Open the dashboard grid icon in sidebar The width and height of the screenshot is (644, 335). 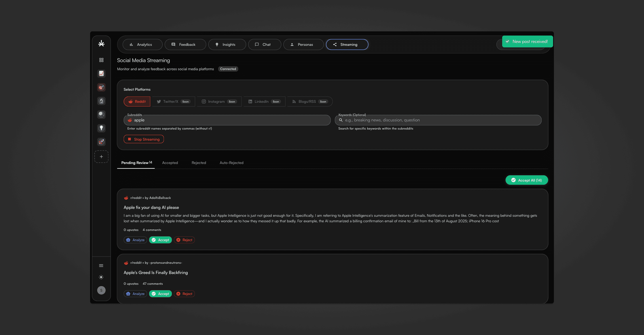(101, 60)
